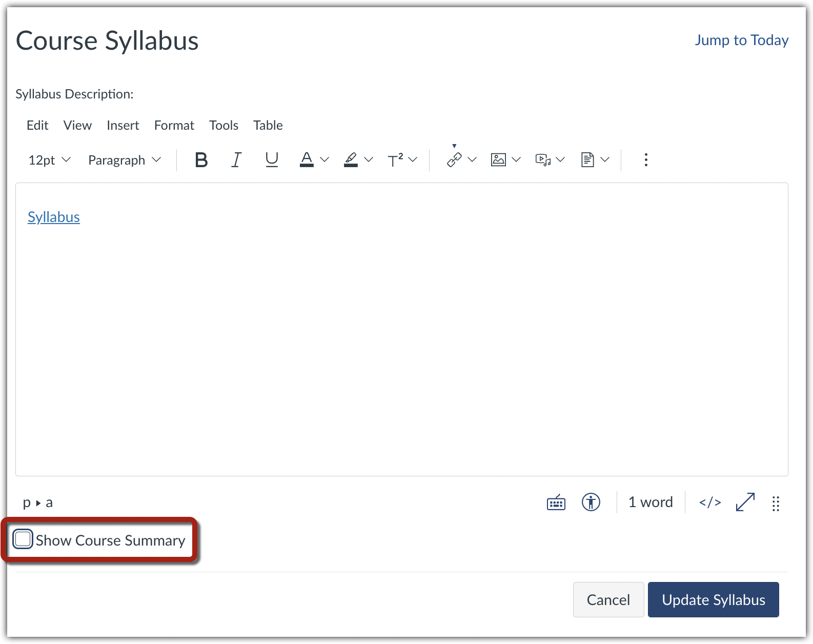The width and height of the screenshot is (813, 644).
Task: Expand document options arrow
Action: pyautogui.click(x=605, y=160)
